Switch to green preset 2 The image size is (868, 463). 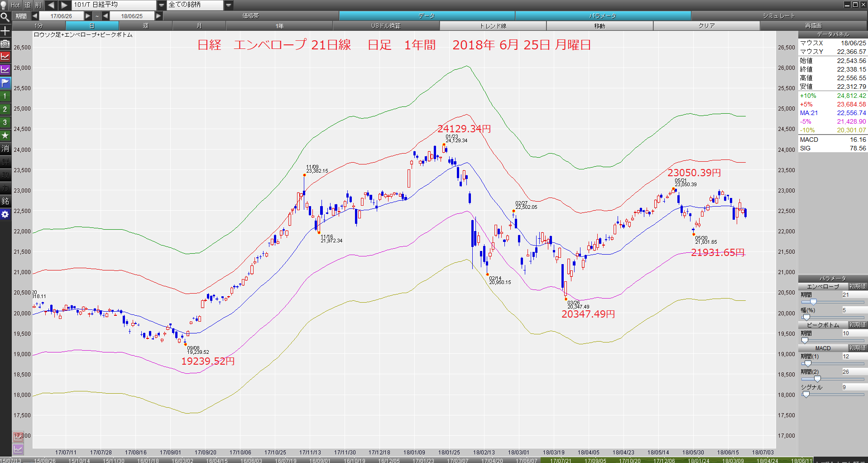(x=5, y=109)
